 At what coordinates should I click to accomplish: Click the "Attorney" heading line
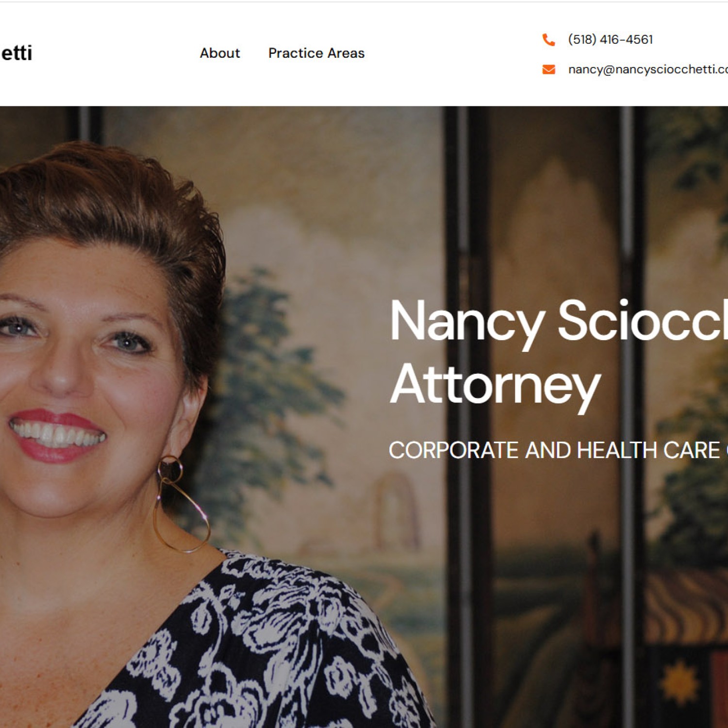point(496,385)
